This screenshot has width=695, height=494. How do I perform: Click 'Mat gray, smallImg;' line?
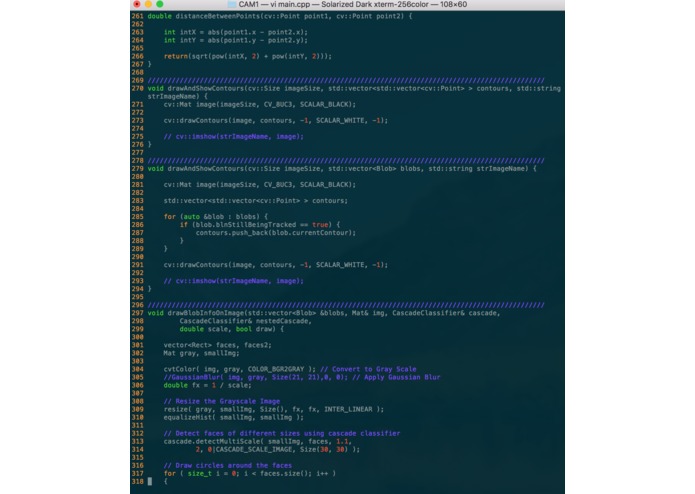(x=201, y=353)
